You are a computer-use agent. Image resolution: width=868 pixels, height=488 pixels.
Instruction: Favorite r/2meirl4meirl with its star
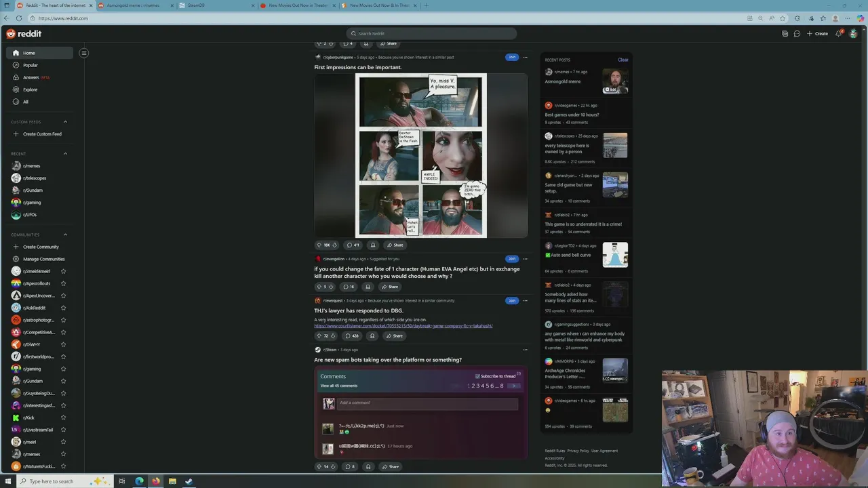tap(63, 271)
